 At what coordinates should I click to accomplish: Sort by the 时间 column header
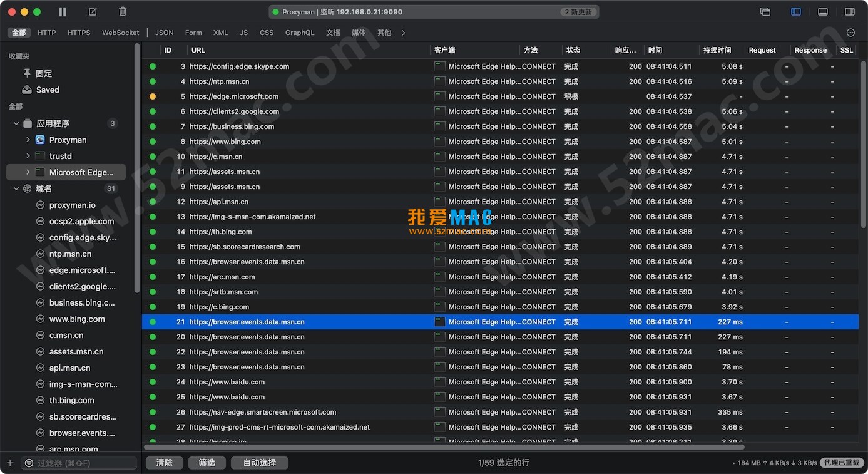coord(672,50)
